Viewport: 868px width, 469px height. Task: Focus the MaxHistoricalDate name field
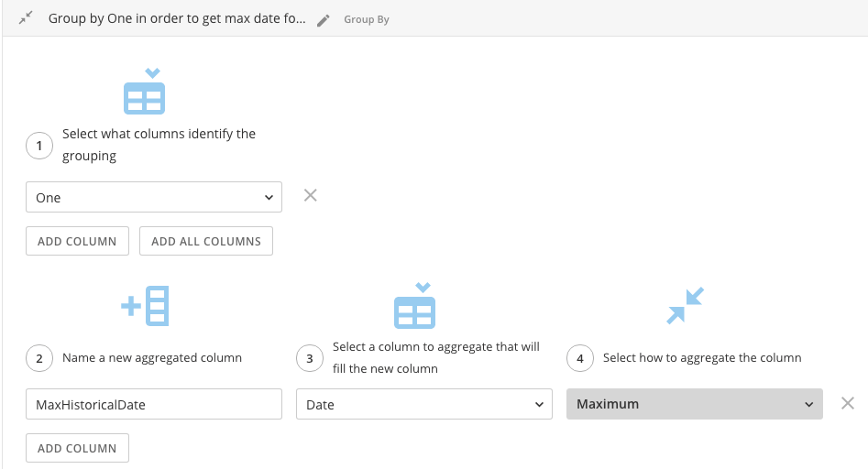coord(154,404)
